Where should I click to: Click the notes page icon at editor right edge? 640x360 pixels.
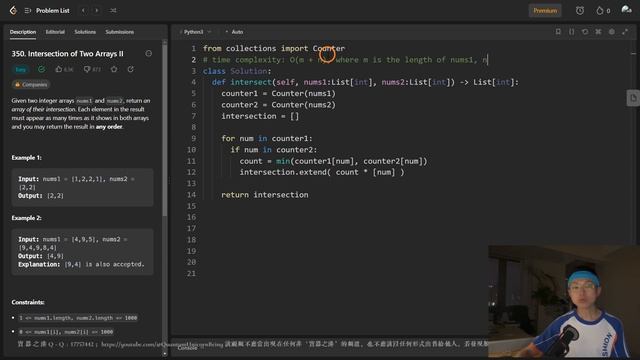[633, 98]
